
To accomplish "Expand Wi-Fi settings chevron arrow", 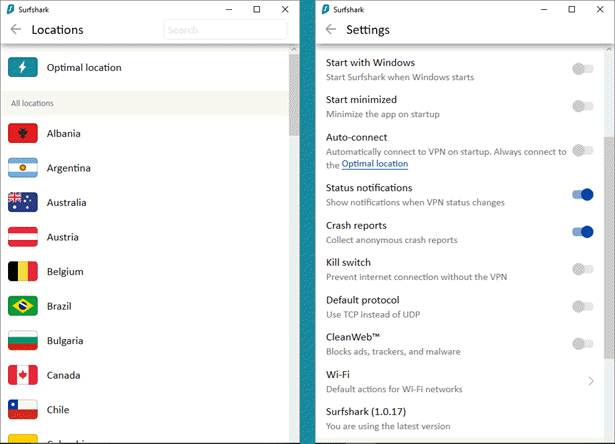I will 591,381.
